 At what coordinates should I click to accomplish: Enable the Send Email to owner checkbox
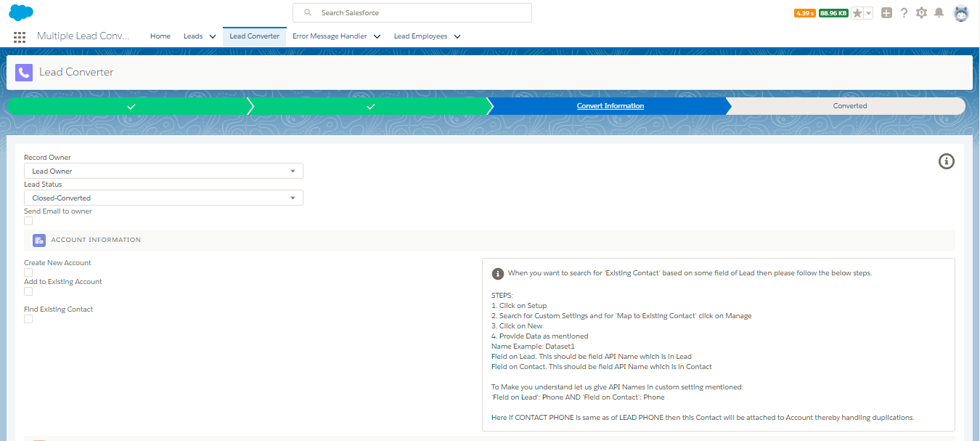(28, 221)
